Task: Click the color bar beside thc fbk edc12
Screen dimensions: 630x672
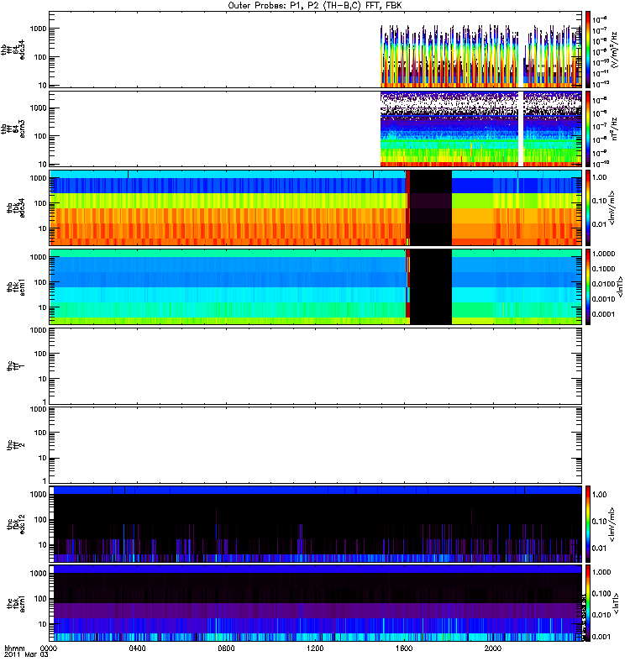Action: coord(588,523)
